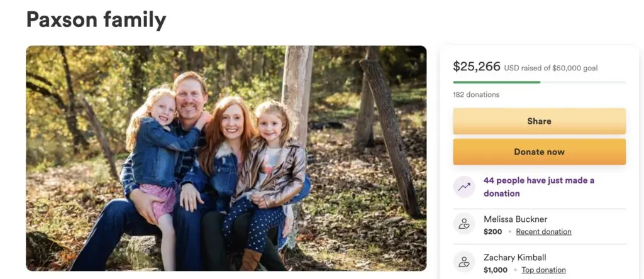Click the "Paxson family" page heading
The width and height of the screenshot is (644, 279).
[x=96, y=20]
